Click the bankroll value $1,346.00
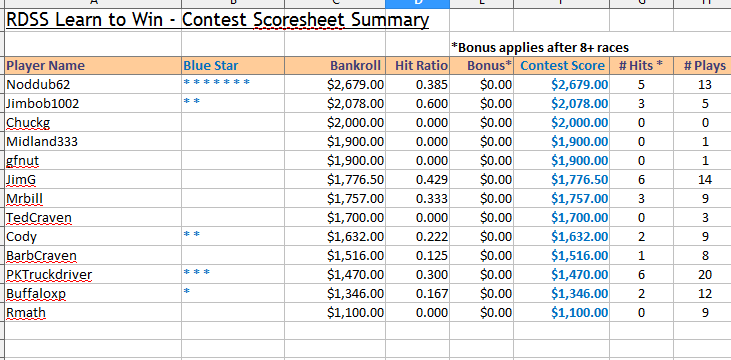This screenshot has width=731, height=360. click(335, 294)
